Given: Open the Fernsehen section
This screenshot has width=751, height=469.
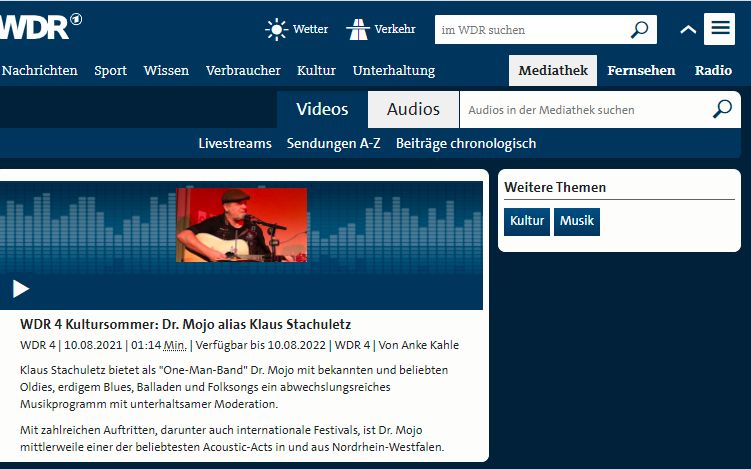Looking at the screenshot, I should (641, 71).
